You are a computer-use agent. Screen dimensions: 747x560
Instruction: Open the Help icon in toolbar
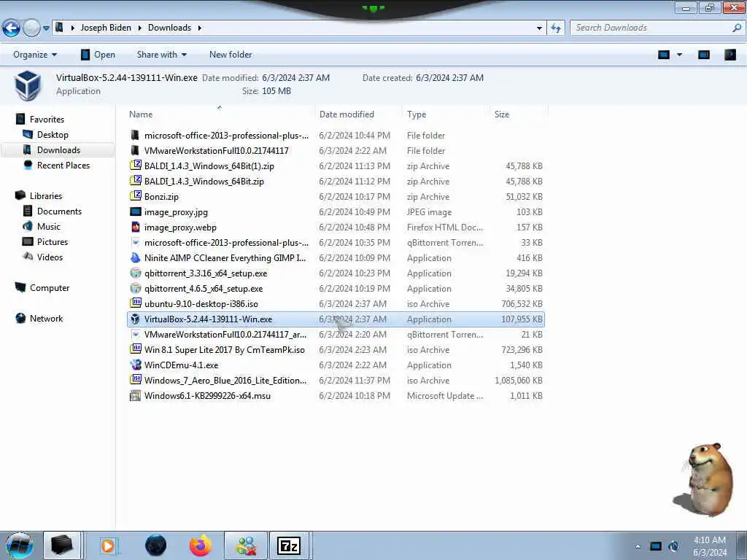point(729,55)
